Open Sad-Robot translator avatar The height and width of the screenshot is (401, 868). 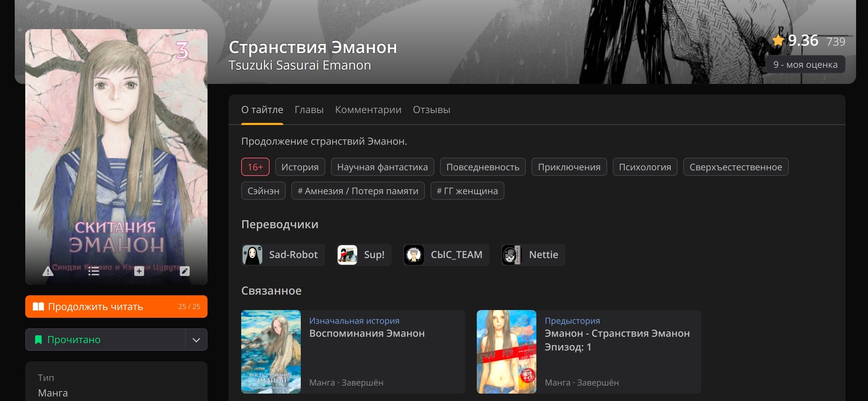coord(252,255)
